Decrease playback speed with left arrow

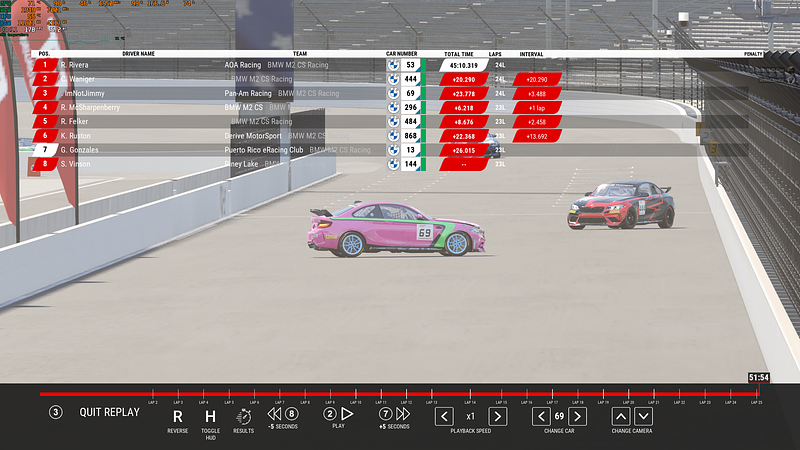(444, 416)
